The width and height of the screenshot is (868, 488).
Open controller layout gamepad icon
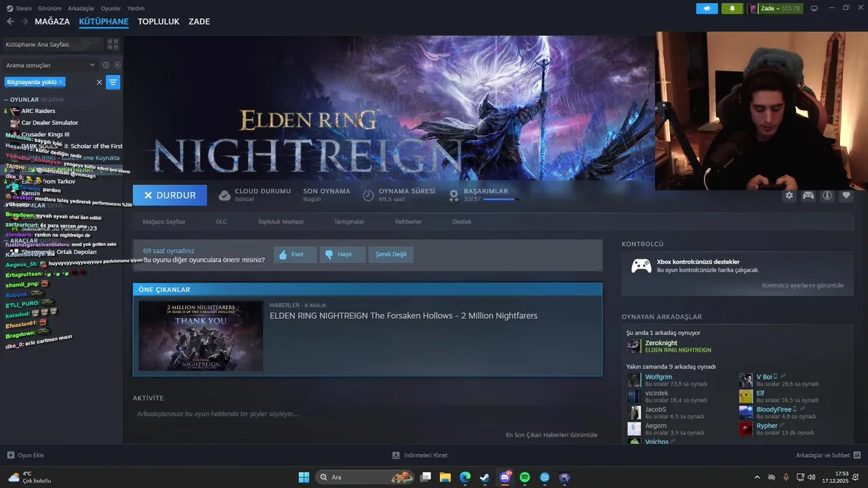pos(808,195)
